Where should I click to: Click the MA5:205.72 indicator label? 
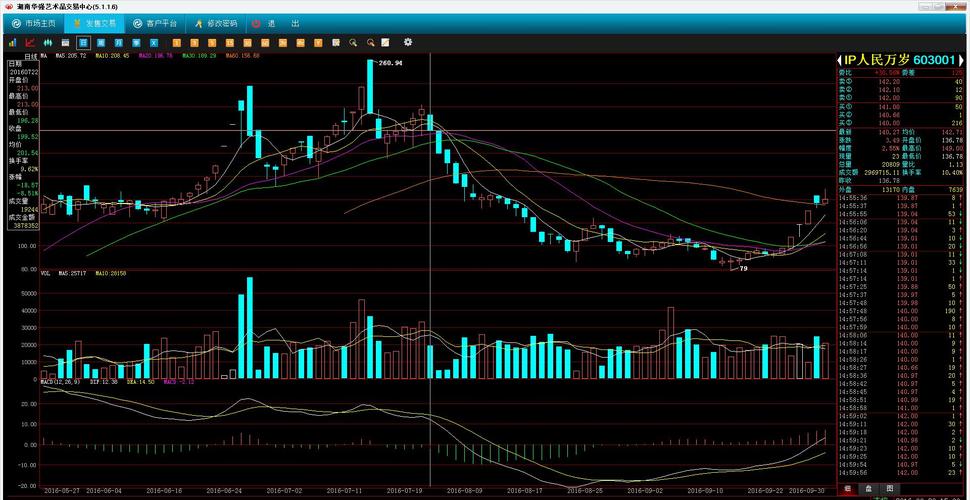point(71,56)
